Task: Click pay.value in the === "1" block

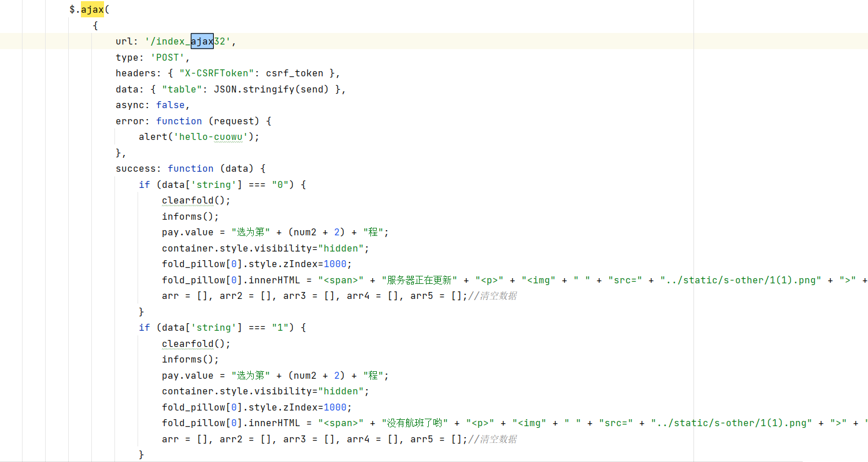Action: tap(188, 375)
